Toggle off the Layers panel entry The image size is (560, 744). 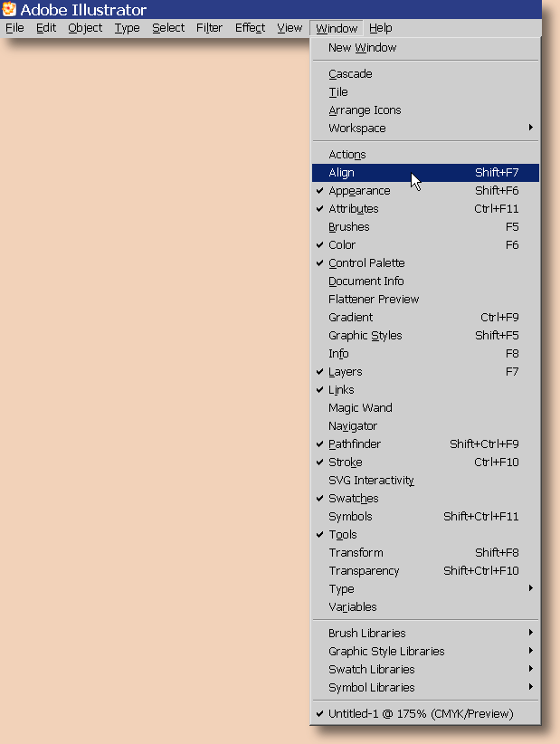345,372
